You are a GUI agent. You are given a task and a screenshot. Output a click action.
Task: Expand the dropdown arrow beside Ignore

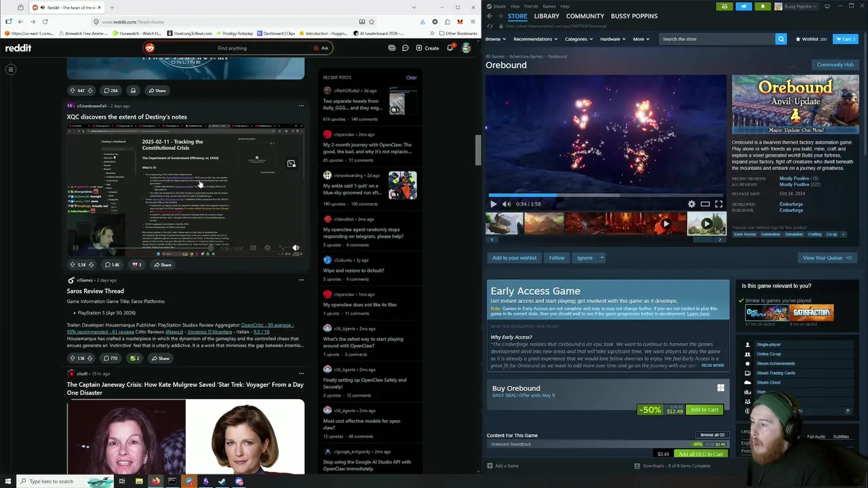[x=601, y=258]
